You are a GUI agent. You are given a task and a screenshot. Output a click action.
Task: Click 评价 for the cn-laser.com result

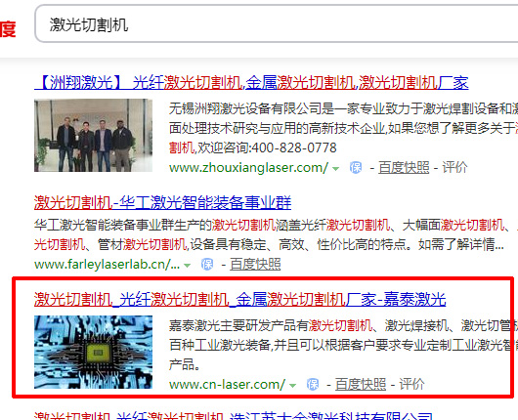tap(411, 384)
